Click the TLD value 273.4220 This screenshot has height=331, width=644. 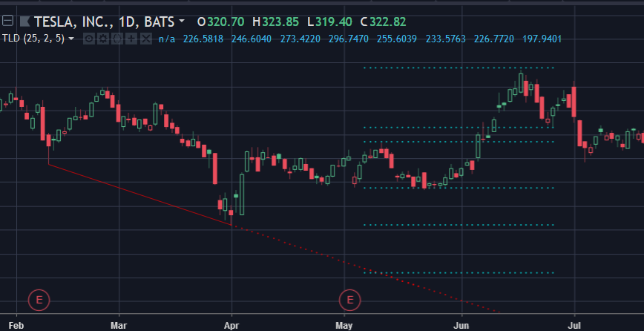coord(300,39)
